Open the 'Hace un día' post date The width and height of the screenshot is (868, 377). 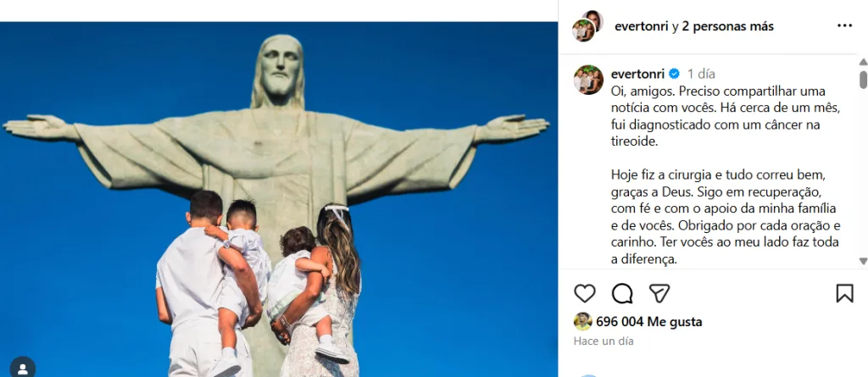coord(604,341)
